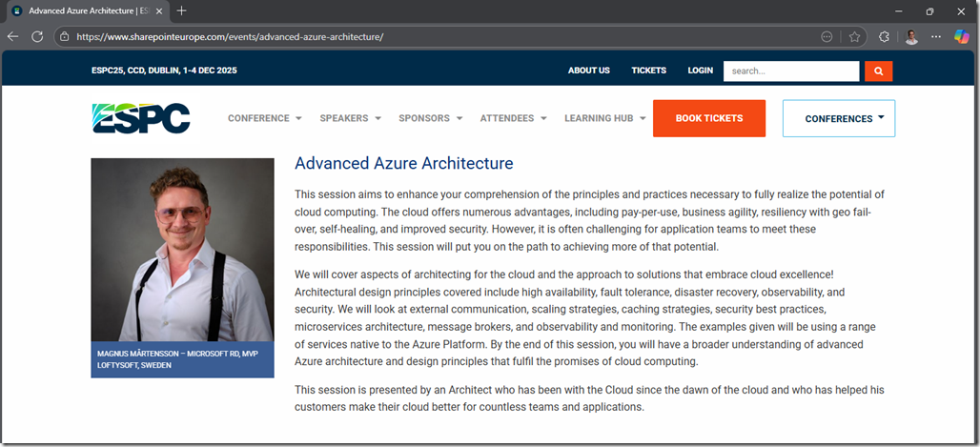Screen dimensions: 980x447
Task: Expand the SPONSORS dropdown menu
Action: [431, 118]
